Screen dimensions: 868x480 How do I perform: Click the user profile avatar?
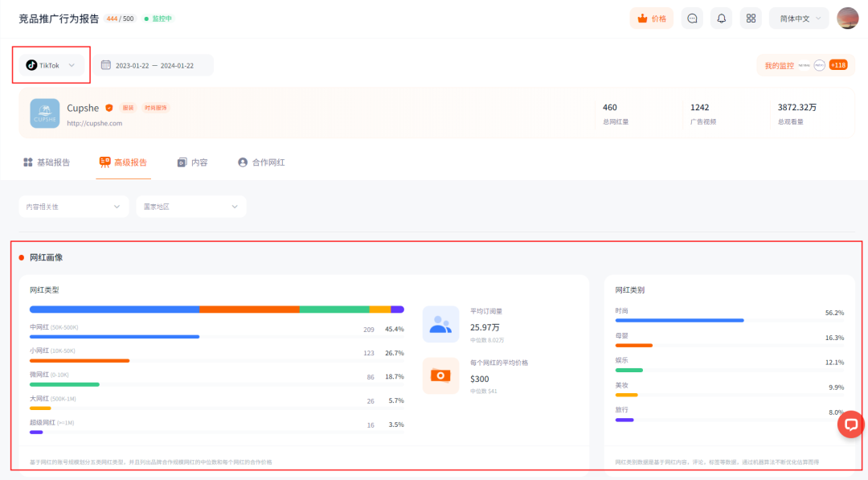pos(848,18)
